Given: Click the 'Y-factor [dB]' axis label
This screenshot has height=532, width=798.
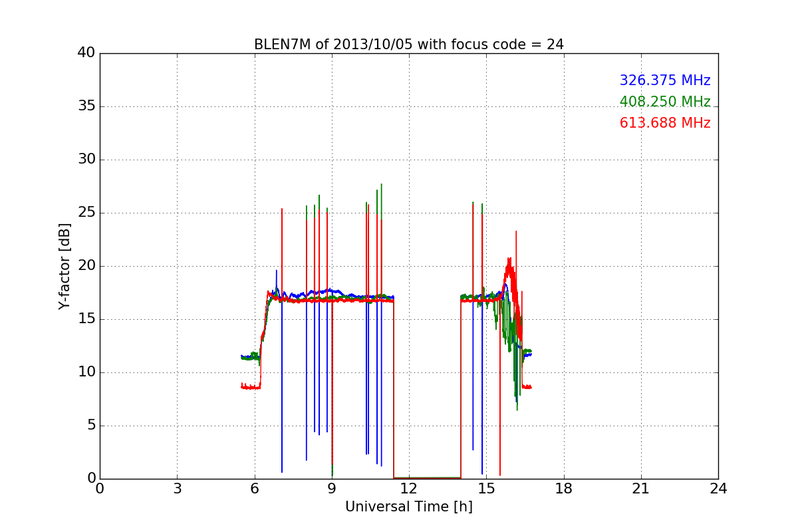Looking at the screenshot, I should pos(65,266).
